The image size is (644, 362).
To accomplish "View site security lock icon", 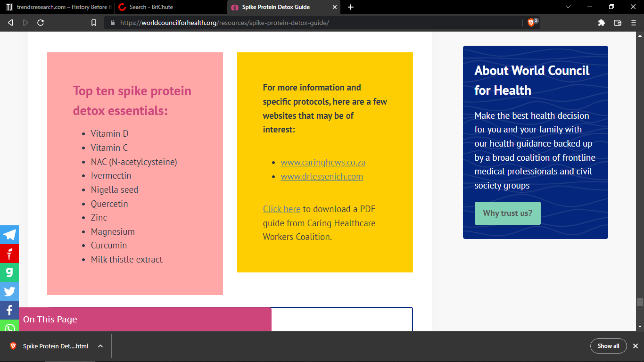I will coord(112,23).
